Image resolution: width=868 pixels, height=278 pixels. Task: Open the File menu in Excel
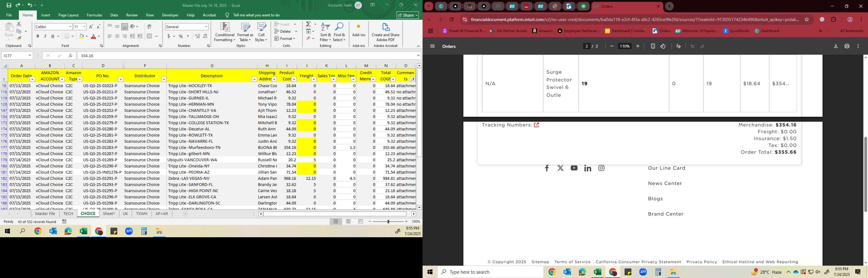pyautogui.click(x=9, y=15)
